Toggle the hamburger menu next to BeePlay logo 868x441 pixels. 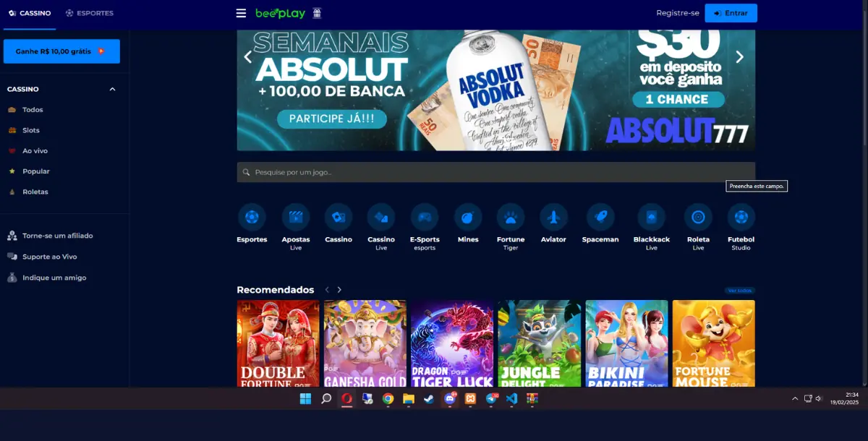tap(241, 13)
